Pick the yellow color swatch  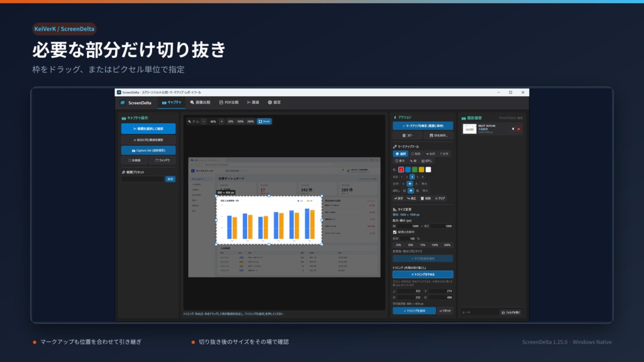pos(421,170)
